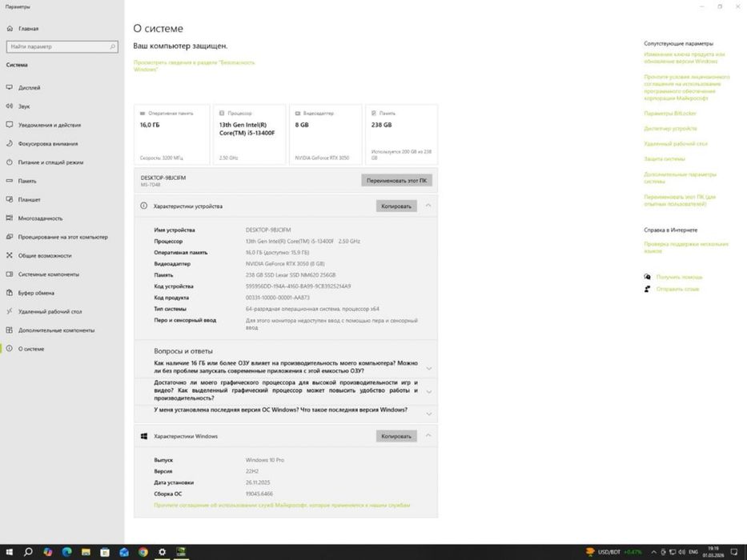Copy Windows specs with Копировать button
This screenshot has width=747, height=560.
point(396,436)
